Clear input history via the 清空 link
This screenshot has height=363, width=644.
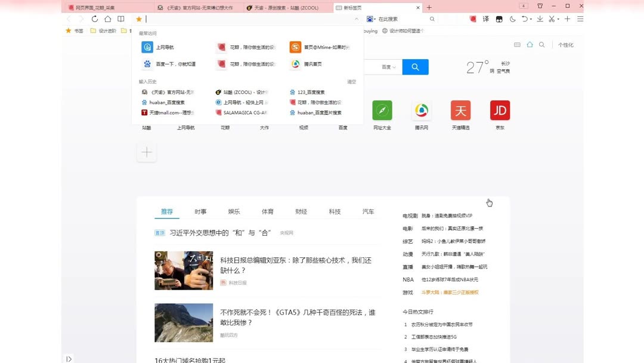[351, 82]
